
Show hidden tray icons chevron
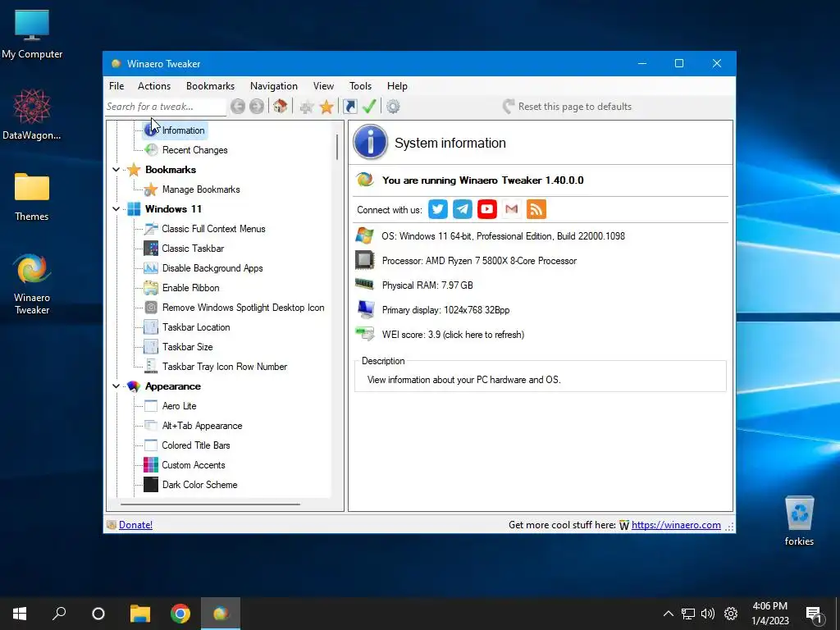(668, 614)
